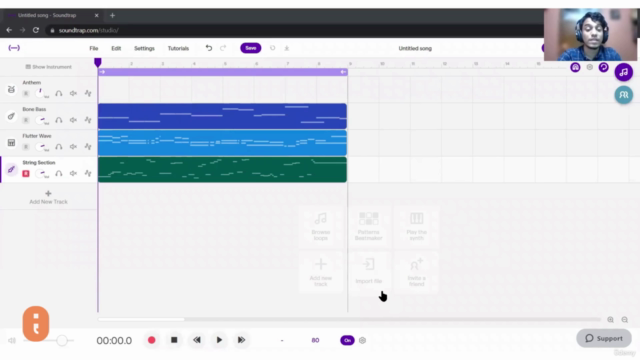Click the Invite a friend tile

tap(416, 272)
